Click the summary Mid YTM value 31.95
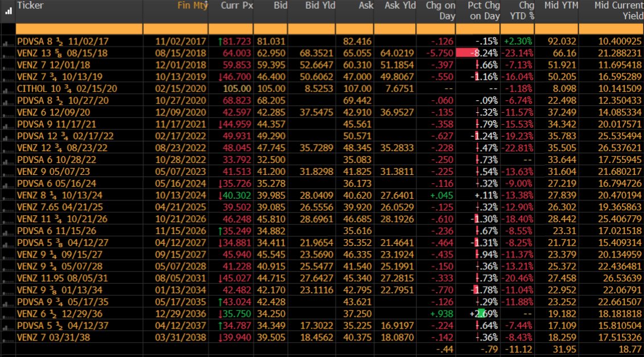This screenshot has width=644, height=357. coord(564,350)
